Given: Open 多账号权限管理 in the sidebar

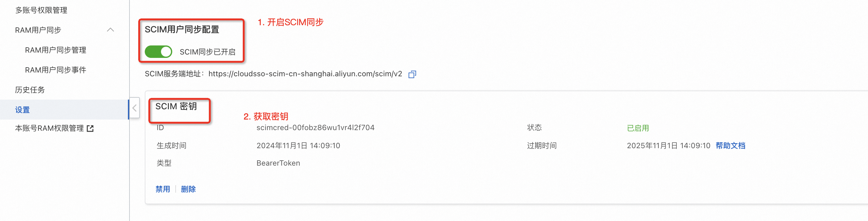Looking at the screenshot, I should click(x=41, y=10).
